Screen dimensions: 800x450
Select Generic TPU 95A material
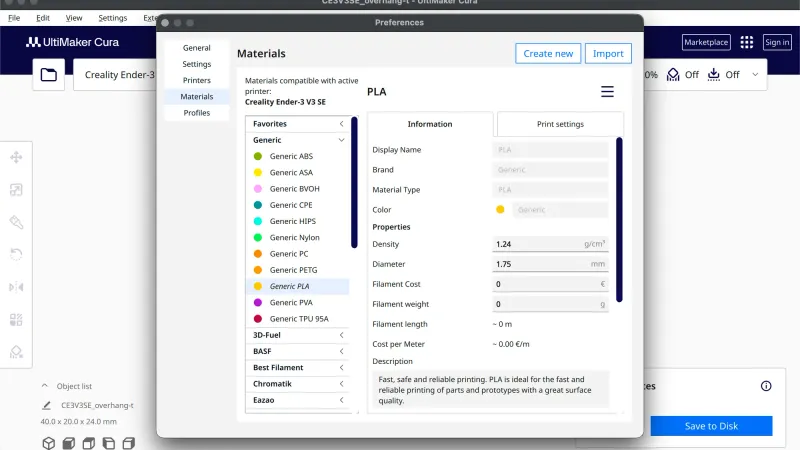pos(297,319)
